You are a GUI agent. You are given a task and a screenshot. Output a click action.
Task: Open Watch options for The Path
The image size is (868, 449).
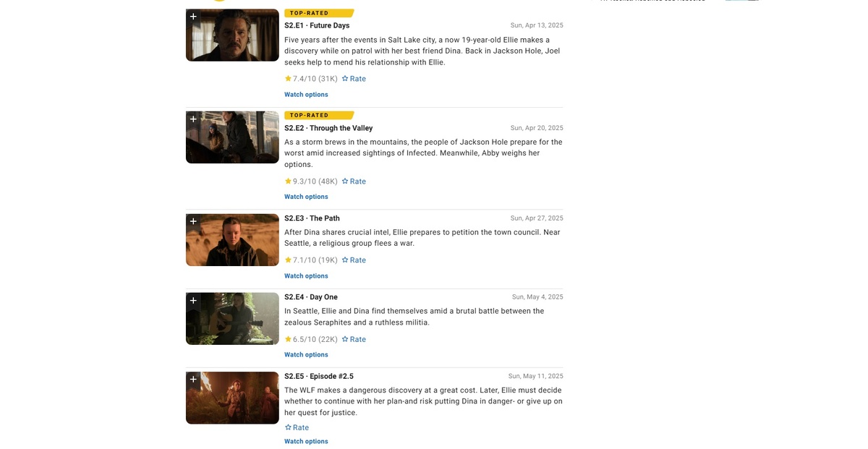point(306,276)
